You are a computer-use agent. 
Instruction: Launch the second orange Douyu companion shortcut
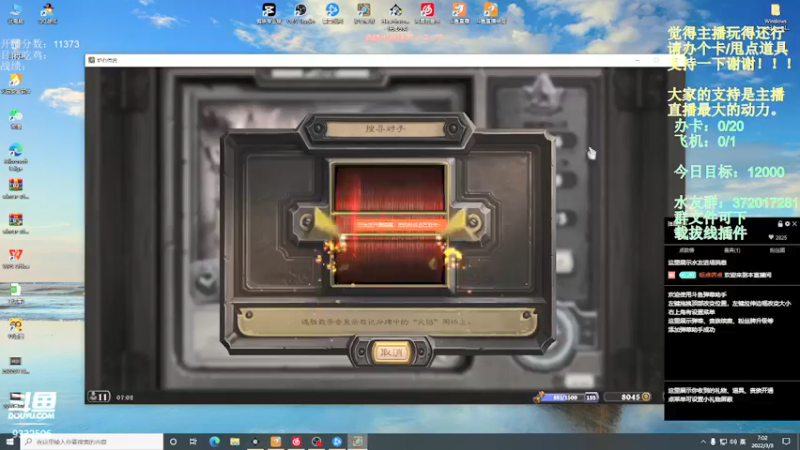(x=490, y=13)
